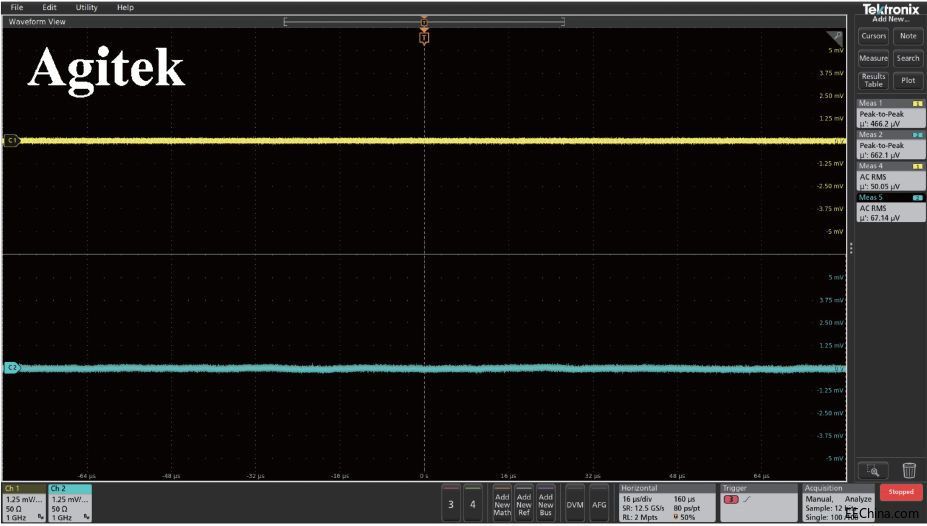
Task: Open the Utility menu
Action: pos(86,7)
